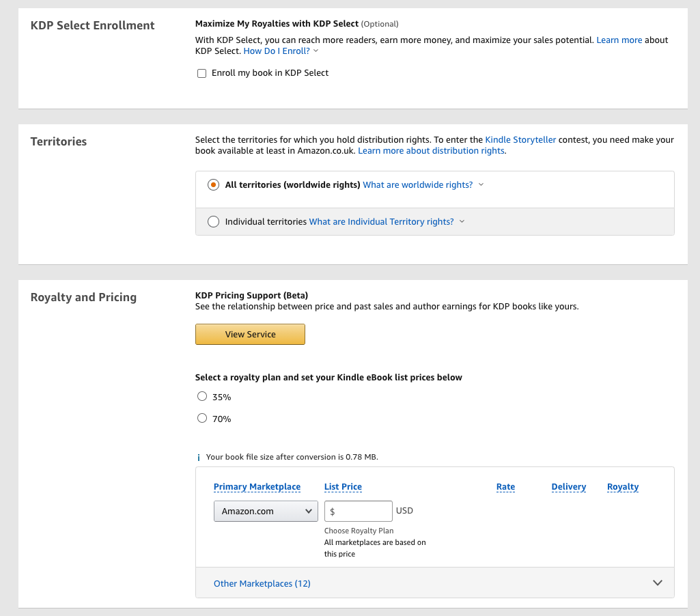The width and height of the screenshot is (700, 616).
Task: Click the List Price input field
Action: click(361, 511)
